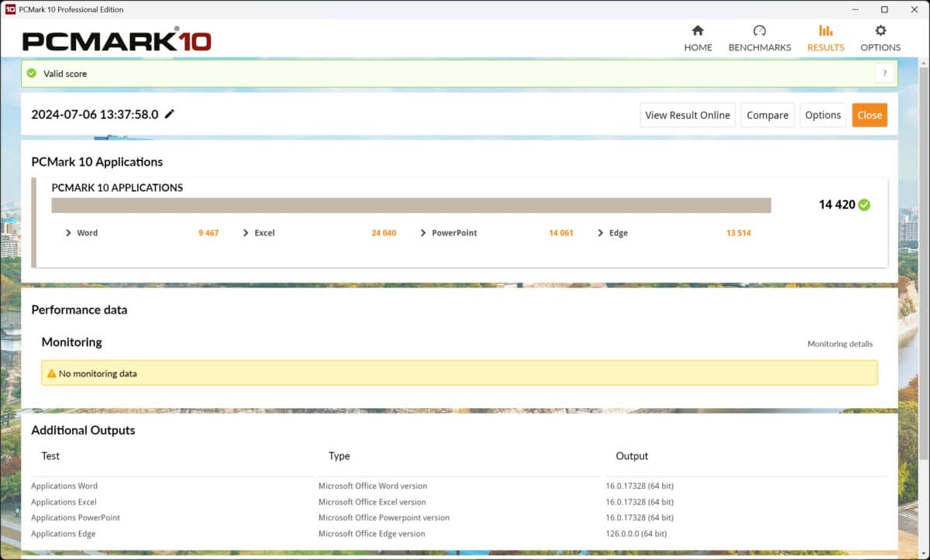Click the 'PCMARK 10 APPLICATIONS' heading in the score card
The height and width of the screenshot is (560, 930).
tap(117, 187)
